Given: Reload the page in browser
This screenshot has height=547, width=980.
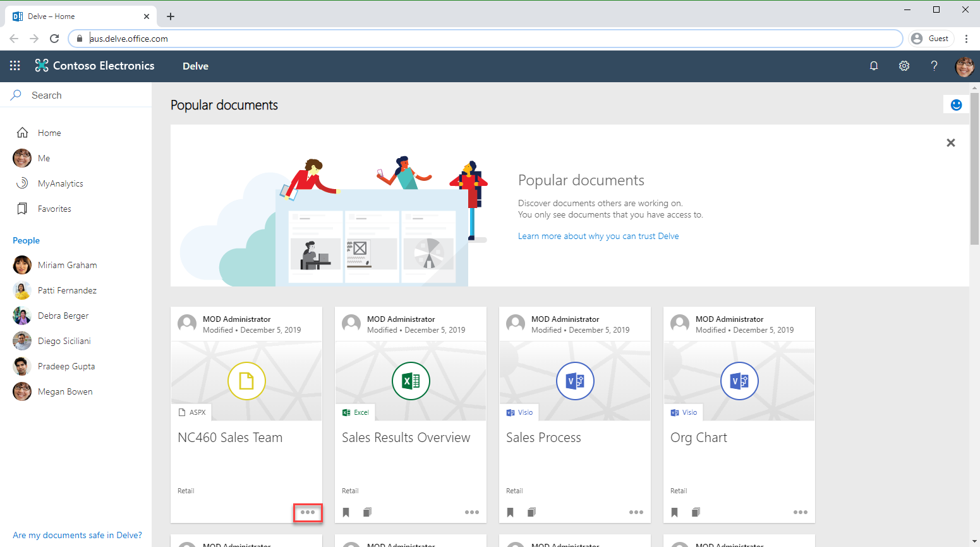Looking at the screenshot, I should pyautogui.click(x=54, y=39).
